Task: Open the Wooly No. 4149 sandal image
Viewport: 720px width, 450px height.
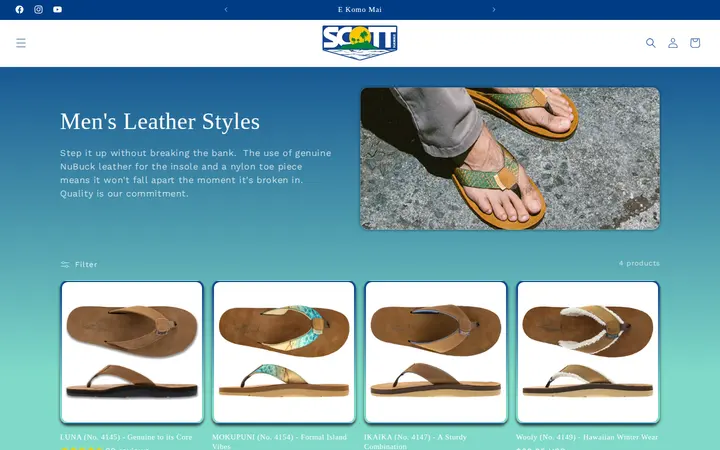Action: tap(588, 352)
